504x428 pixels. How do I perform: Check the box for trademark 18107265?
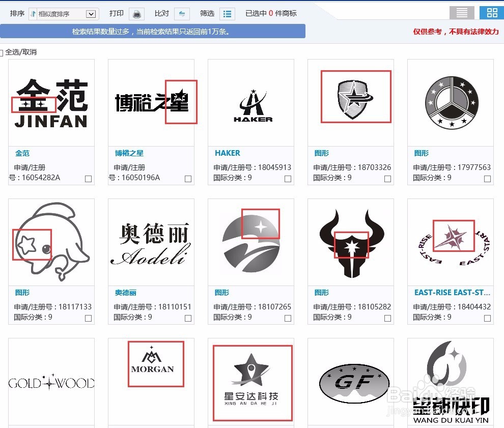coord(288,319)
